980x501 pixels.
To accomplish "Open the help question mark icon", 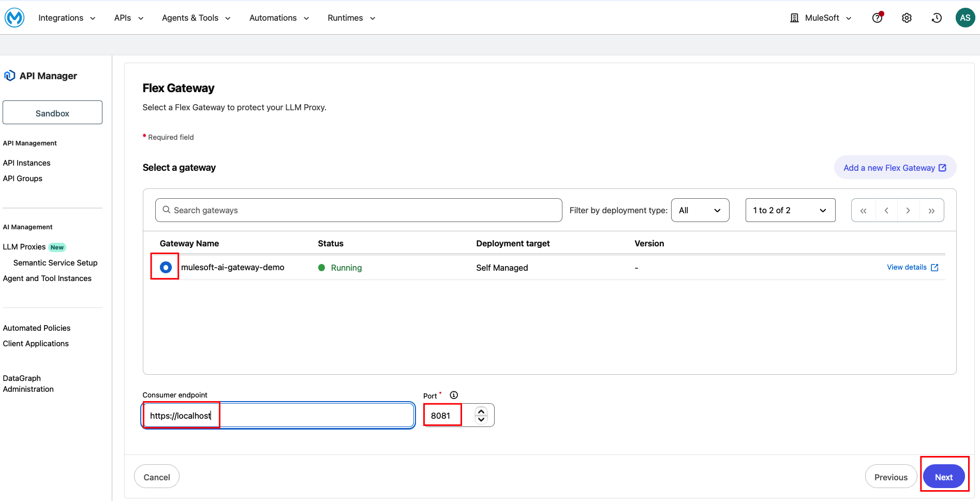I will [877, 18].
